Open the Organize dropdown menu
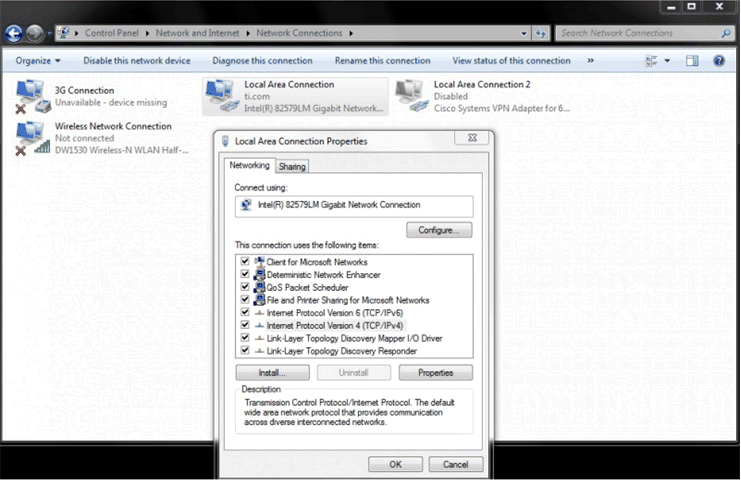This screenshot has width=741, height=480. [38, 61]
